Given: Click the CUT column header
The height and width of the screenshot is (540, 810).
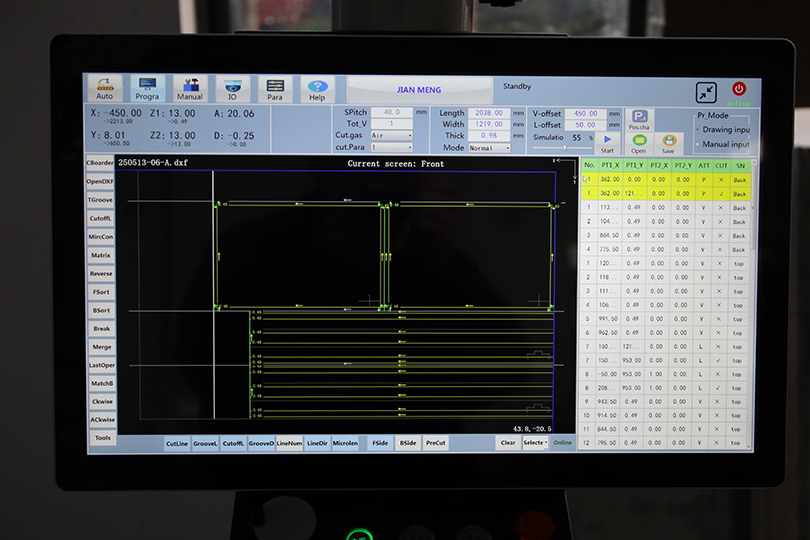Looking at the screenshot, I should [x=720, y=165].
